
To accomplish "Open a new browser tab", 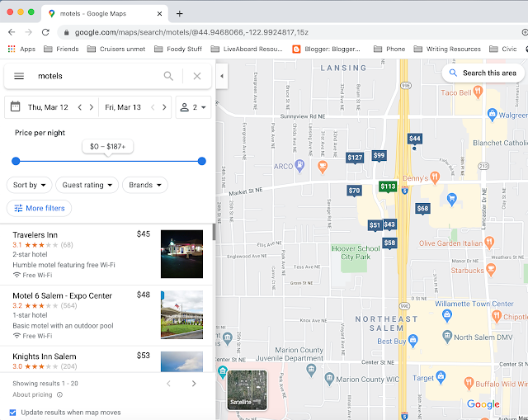I will tap(180, 13).
